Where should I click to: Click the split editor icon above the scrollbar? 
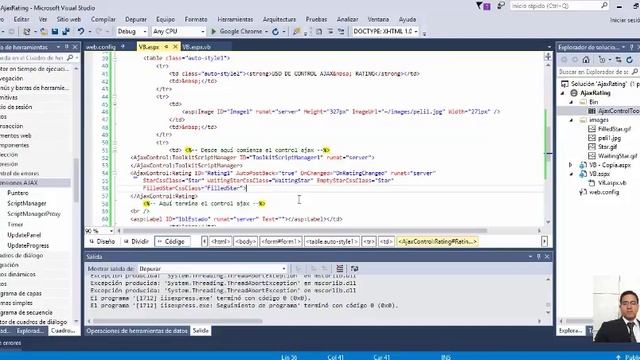[x=548, y=57]
